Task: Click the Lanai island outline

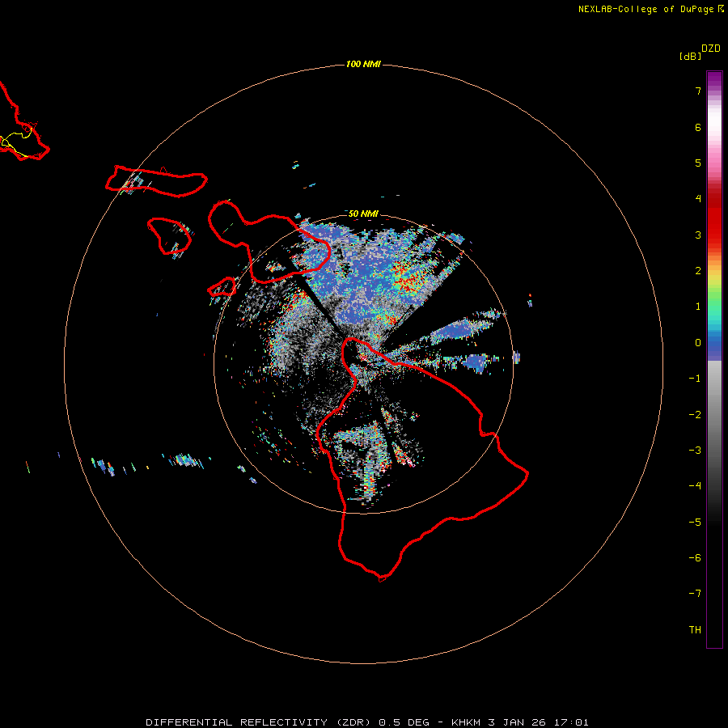Action: tap(169, 236)
